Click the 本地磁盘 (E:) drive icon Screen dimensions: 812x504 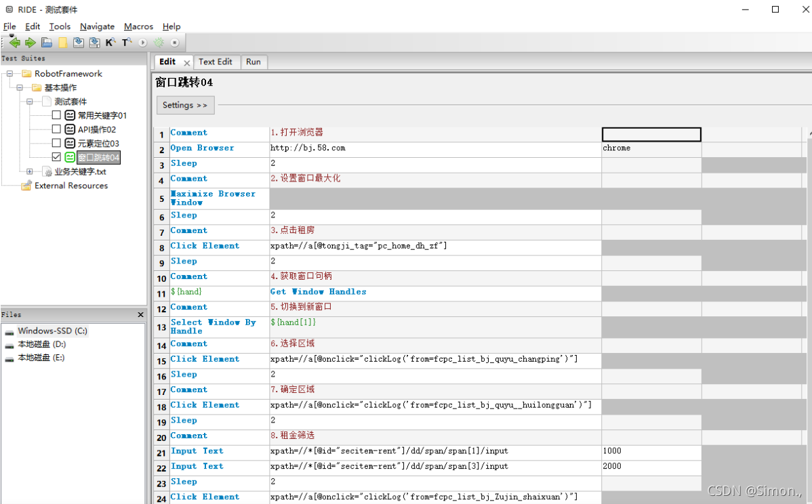pos(9,358)
